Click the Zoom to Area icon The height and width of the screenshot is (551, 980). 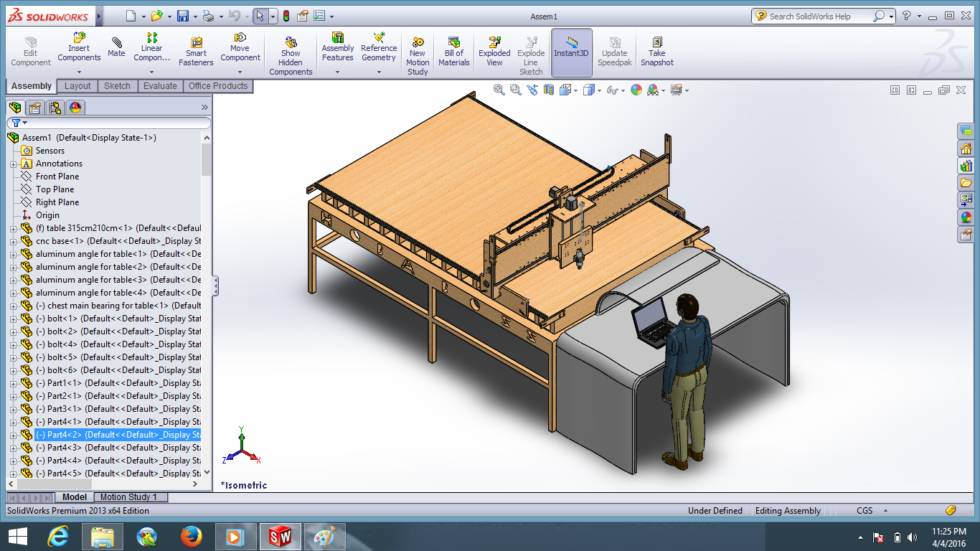(x=515, y=90)
